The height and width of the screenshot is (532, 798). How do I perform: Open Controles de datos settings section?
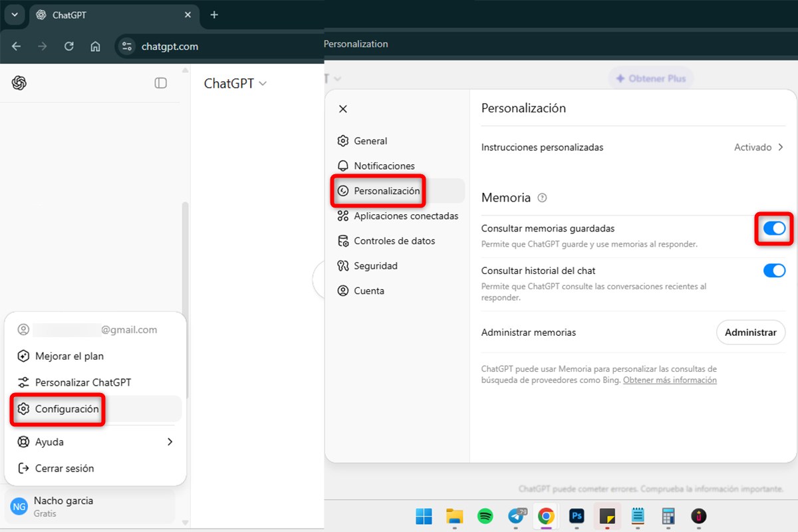tap(398, 241)
